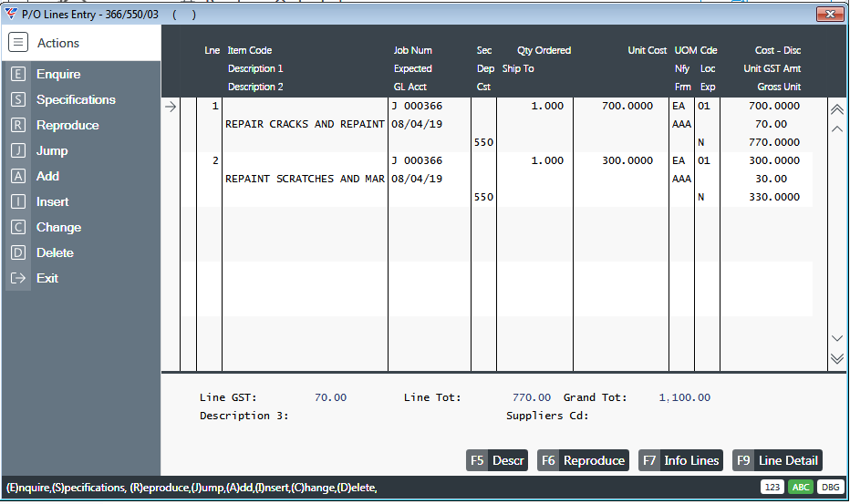Viewport: 850px width, 504px height.
Task: Click the ABC alpha mode indicator
Action: point(801,488)
